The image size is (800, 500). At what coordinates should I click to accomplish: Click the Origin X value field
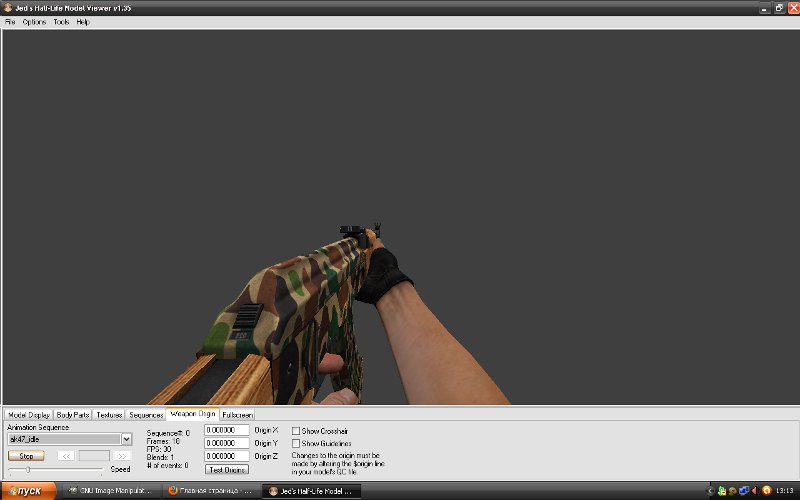(x=227, y=430)
